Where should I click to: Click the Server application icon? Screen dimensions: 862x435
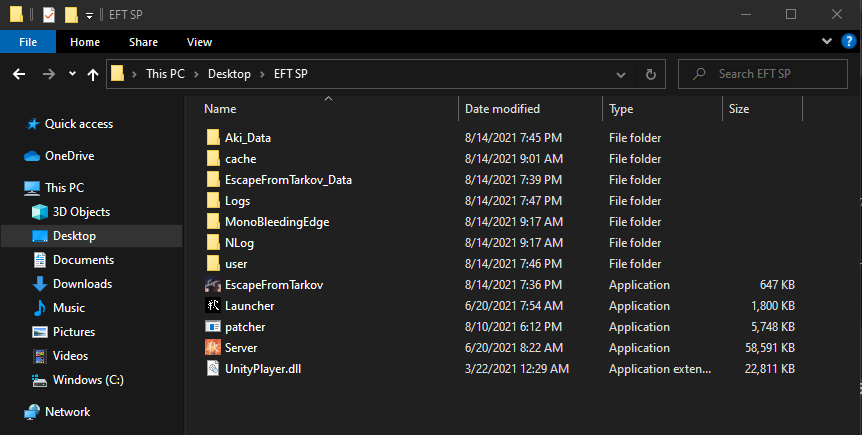pyautogui.click(x=213, y=348)
